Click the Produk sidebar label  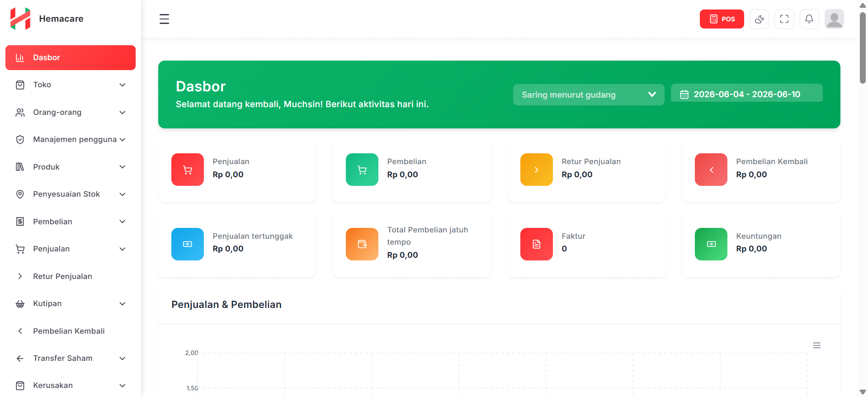pos(46,167)
